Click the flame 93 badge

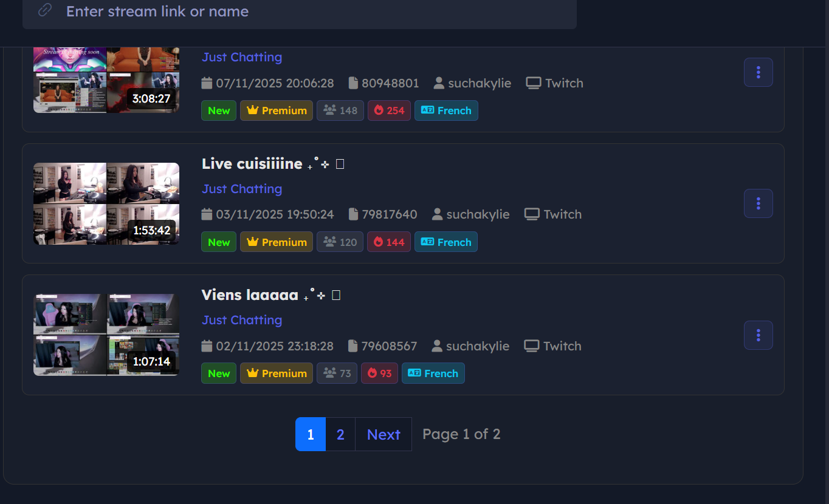point(379,373)
